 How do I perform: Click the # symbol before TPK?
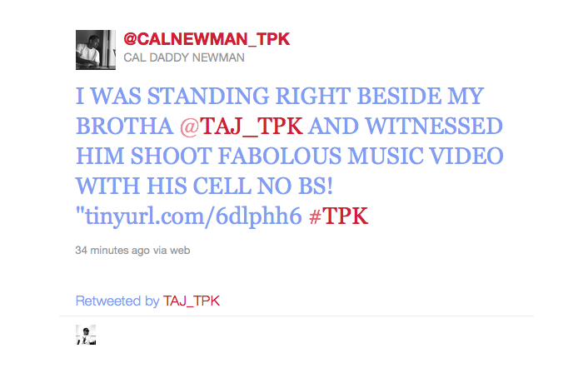pos(315,216)
